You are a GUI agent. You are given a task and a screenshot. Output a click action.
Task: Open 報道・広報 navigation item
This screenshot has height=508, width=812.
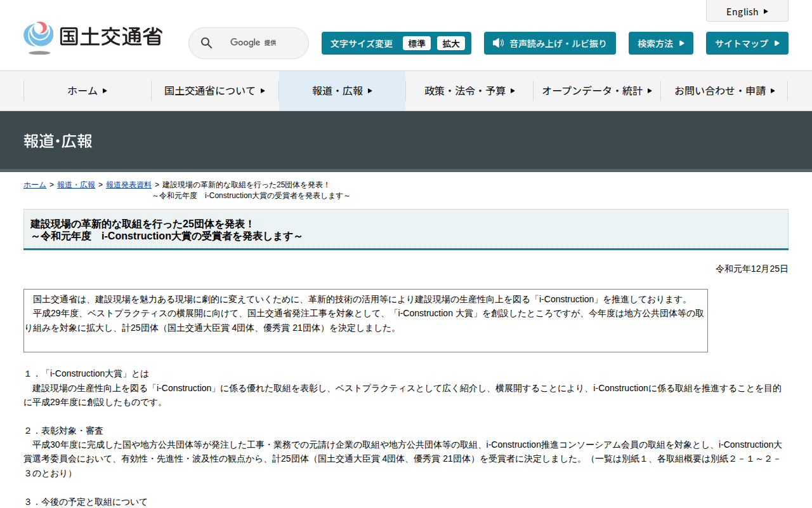343,91
